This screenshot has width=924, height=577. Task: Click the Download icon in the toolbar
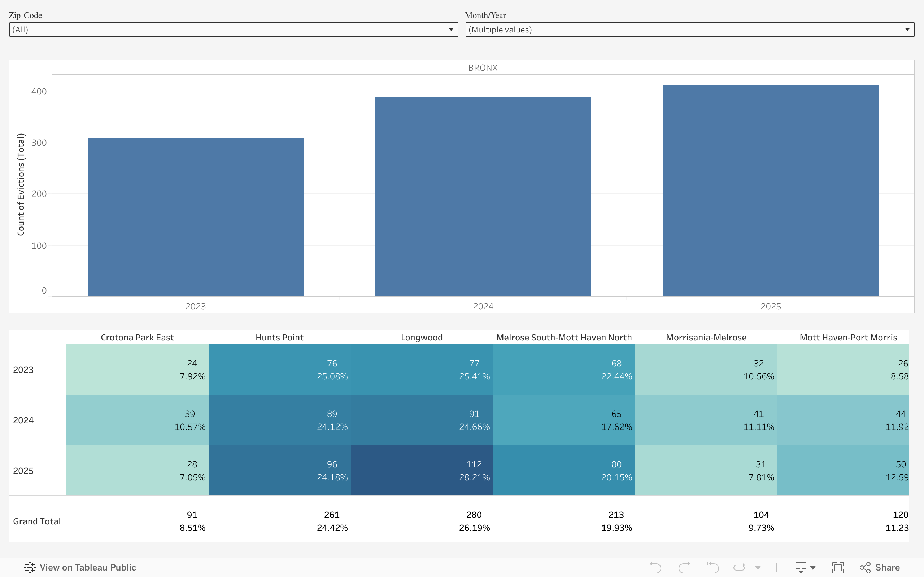(x=801, y=568)
